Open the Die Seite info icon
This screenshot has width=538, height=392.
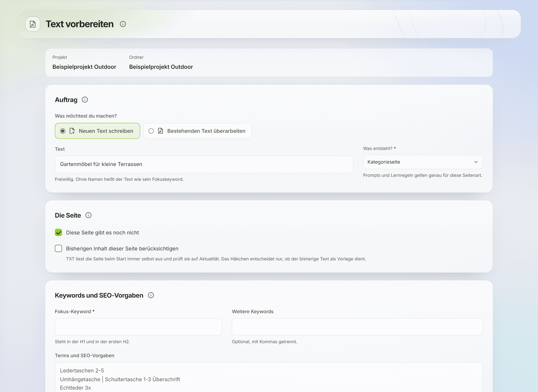(x=88, y=215)
